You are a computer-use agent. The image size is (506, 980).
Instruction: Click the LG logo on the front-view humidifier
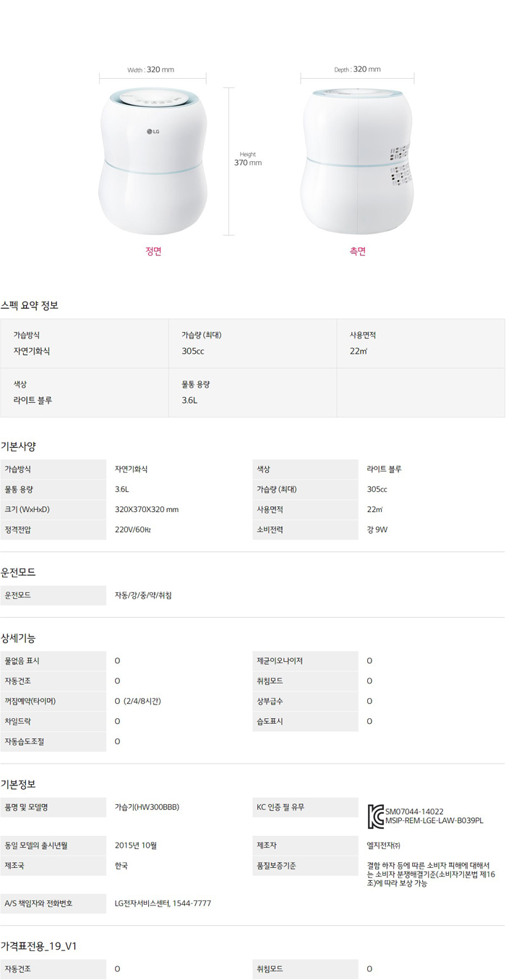click(x=153, y=132)
